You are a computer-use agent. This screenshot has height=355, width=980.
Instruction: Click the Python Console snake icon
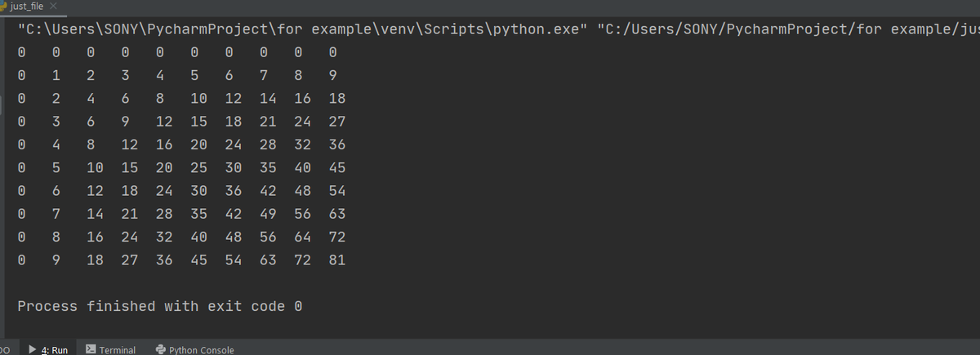coord(160,349)
